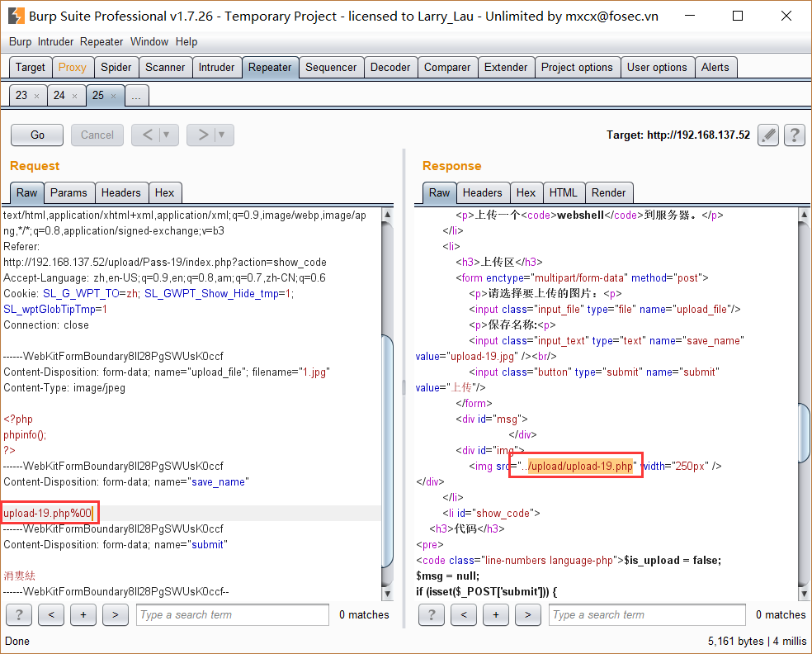Go back to previous request in history
Image resolution: width=812 pixels, height=654 pixels.
[148, 135]
